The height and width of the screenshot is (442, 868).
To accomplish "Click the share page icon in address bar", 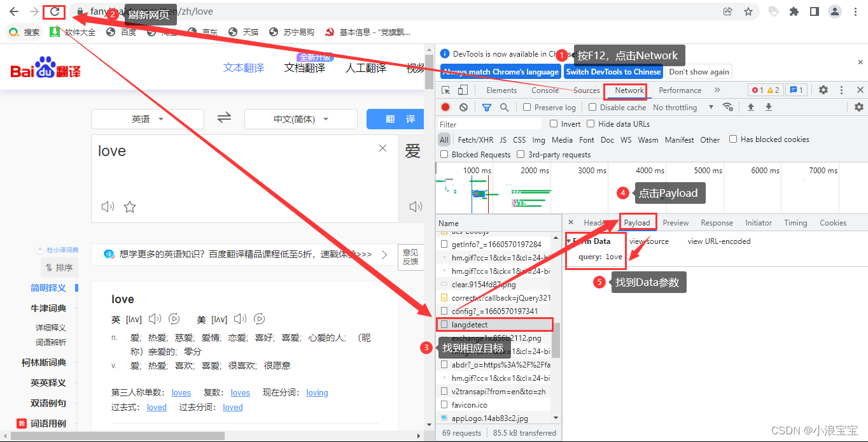I will coord(727,11).
